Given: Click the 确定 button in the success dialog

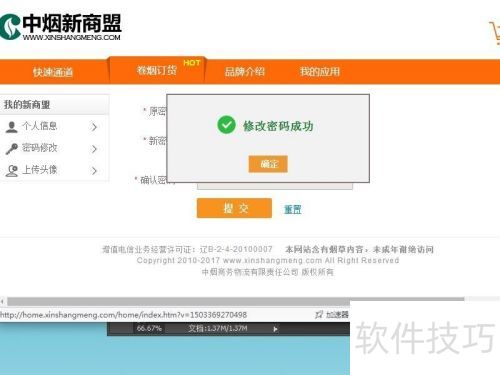Looking at the screenshot, I should [268, 164].
